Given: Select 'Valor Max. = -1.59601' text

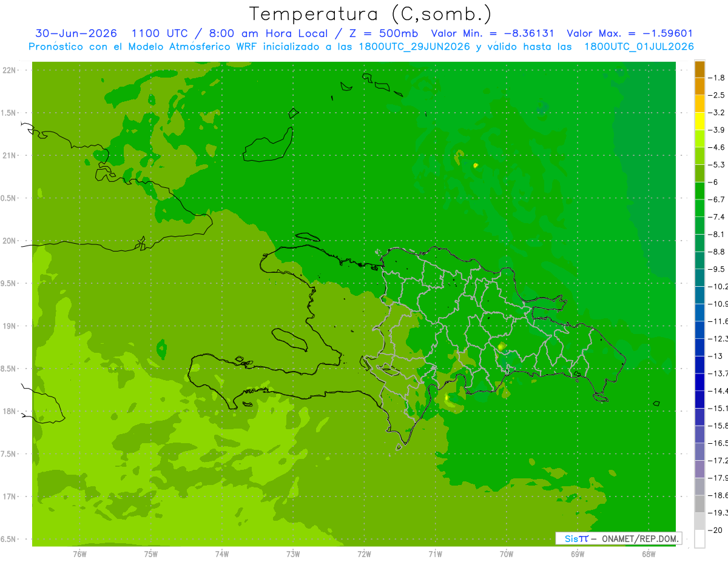Looking at the screenshot, I should 630,33.
